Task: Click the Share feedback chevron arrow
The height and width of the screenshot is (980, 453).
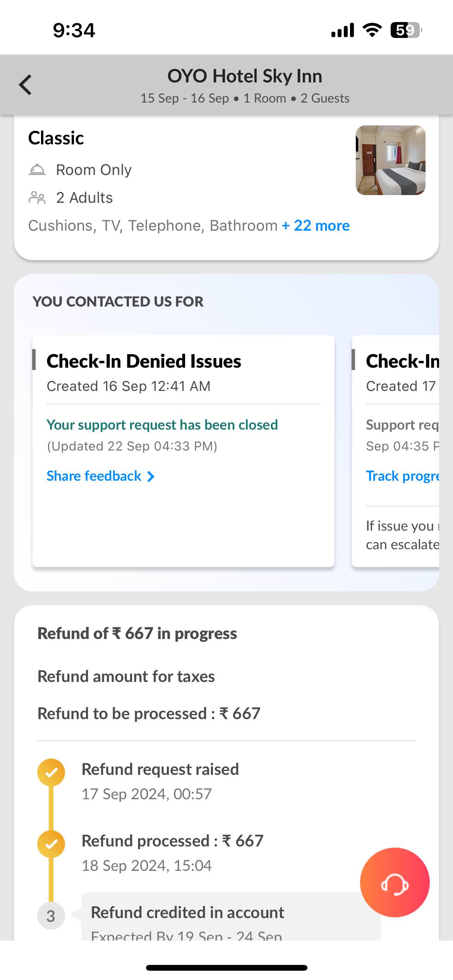Action: tap(151, 476)
